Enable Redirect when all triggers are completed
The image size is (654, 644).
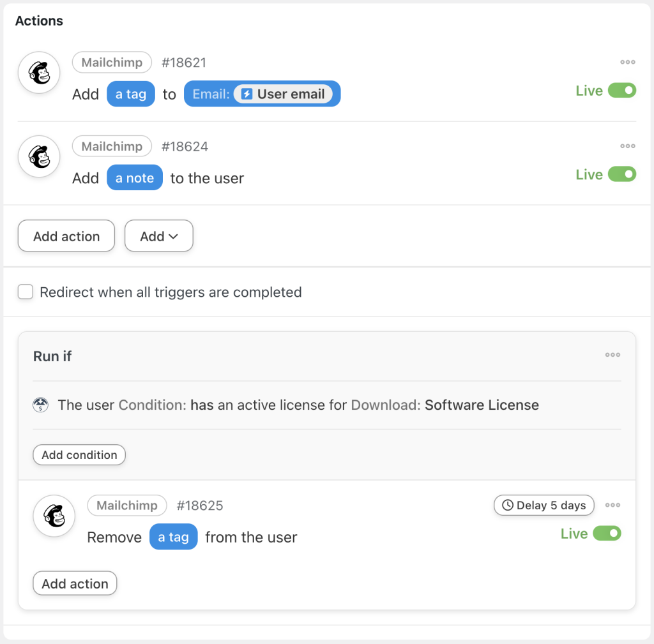26,292
